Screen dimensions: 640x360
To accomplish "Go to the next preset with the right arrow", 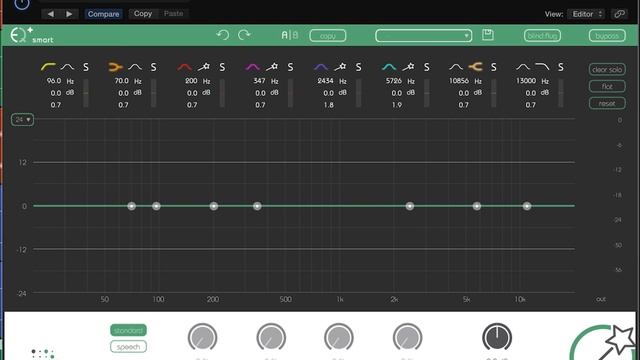I will (69, 14).
